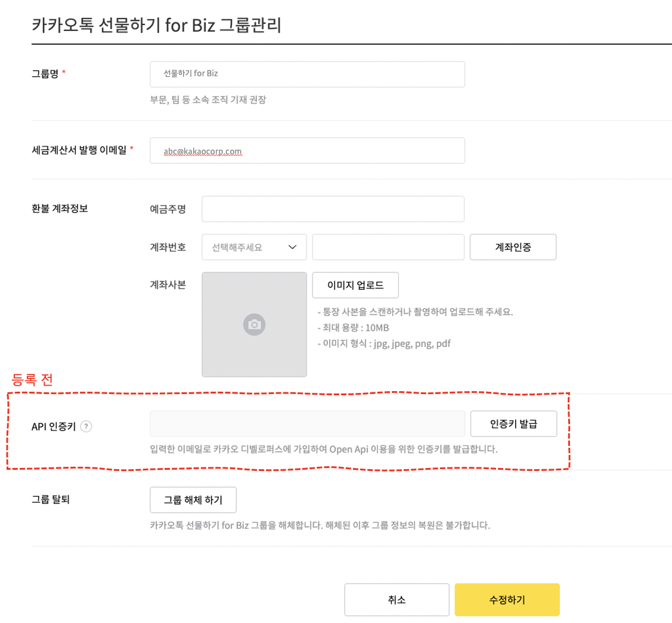
Task: Click the 부문, 팀 등 소속 조직 기재 권장 hint
Action: (208, 100)
